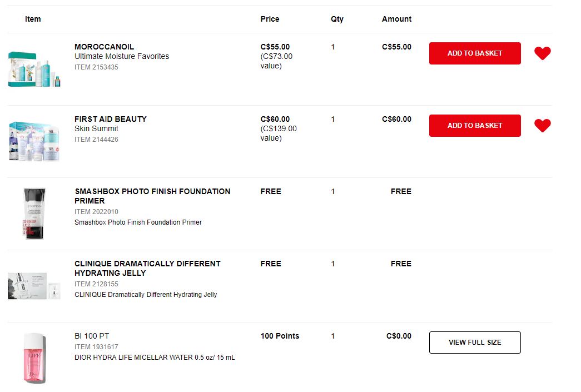Screen dimensions: 581x392
Task: Open the Clinique hydrating jelly sample image
Action: 34,286
